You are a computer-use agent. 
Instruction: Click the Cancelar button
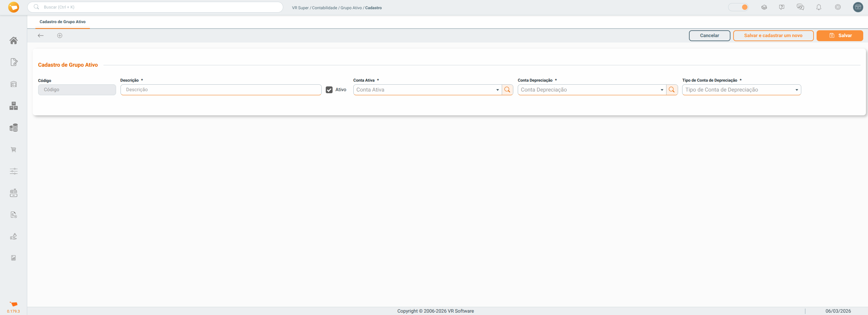coord(709,36)
